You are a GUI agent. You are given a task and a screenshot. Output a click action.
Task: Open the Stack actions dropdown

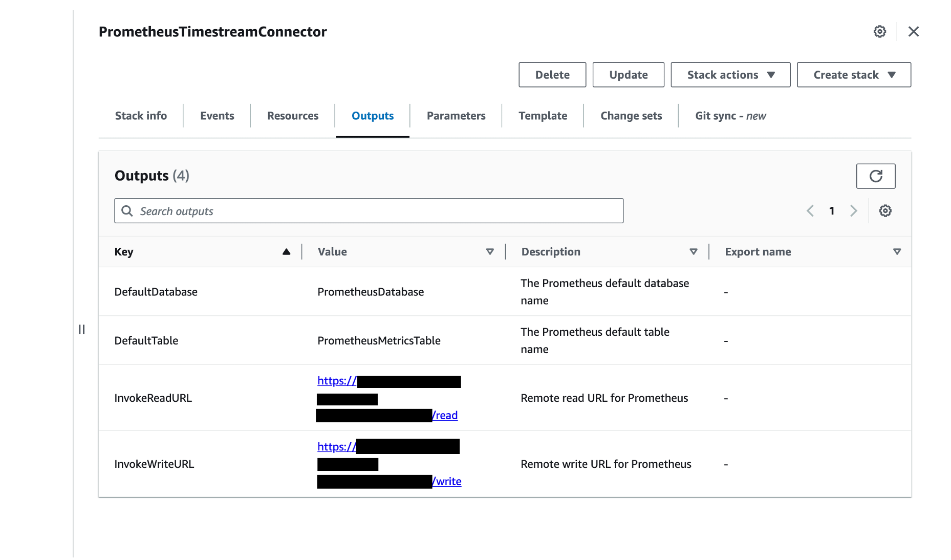[730, 75]
